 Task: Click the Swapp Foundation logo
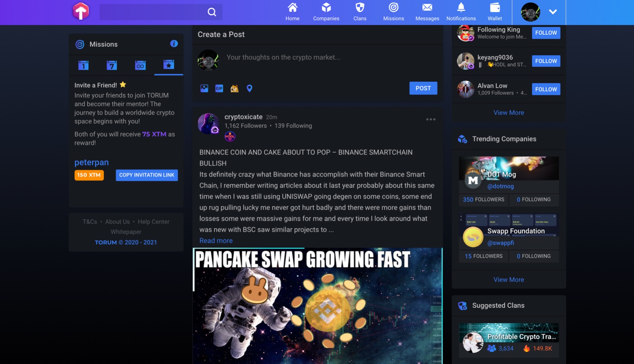(x=473, y=237)
